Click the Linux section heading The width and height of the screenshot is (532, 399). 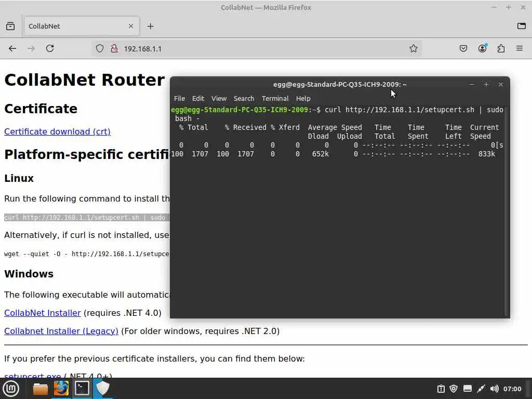click(19, 178)
